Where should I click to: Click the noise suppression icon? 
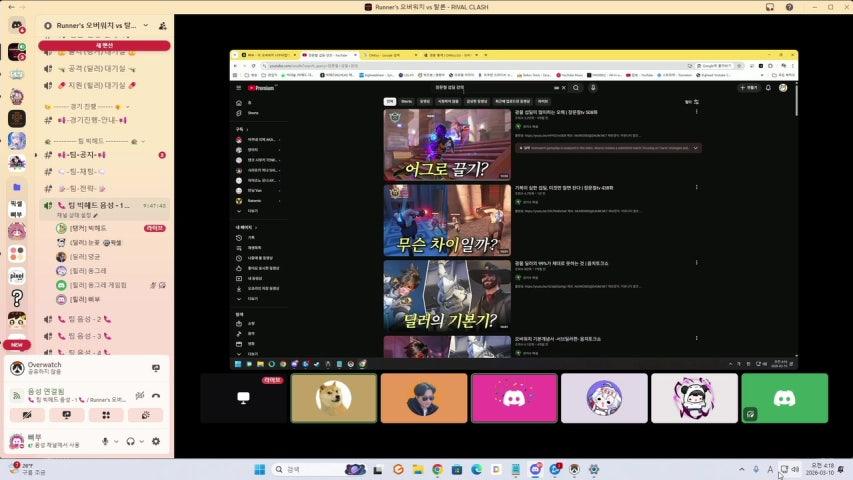coord(139,396)
